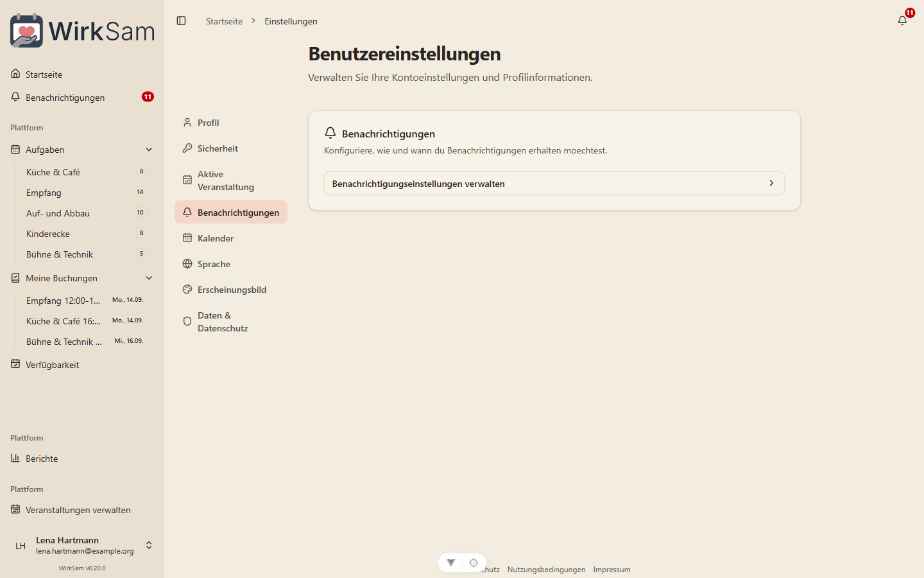Click the Startseite breadcrumb link
This screenshot has width=924, height=578.
point(224,21)
